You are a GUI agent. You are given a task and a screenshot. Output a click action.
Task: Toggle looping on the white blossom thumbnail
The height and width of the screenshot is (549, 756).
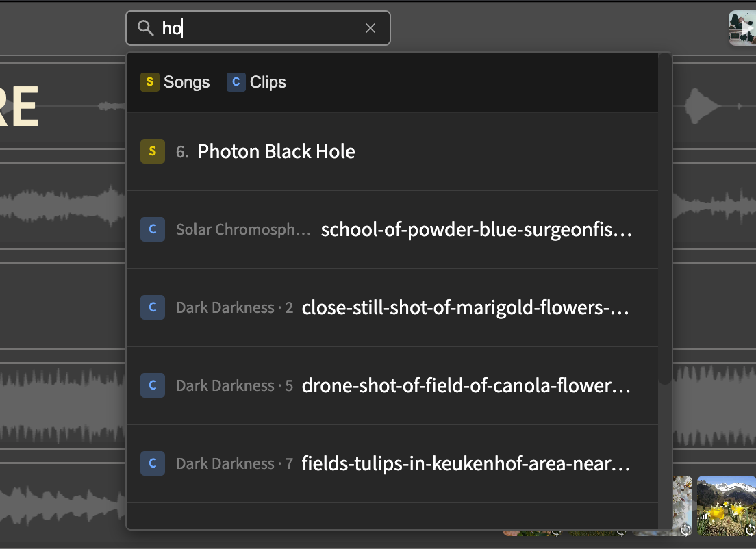tap(685, 530)
